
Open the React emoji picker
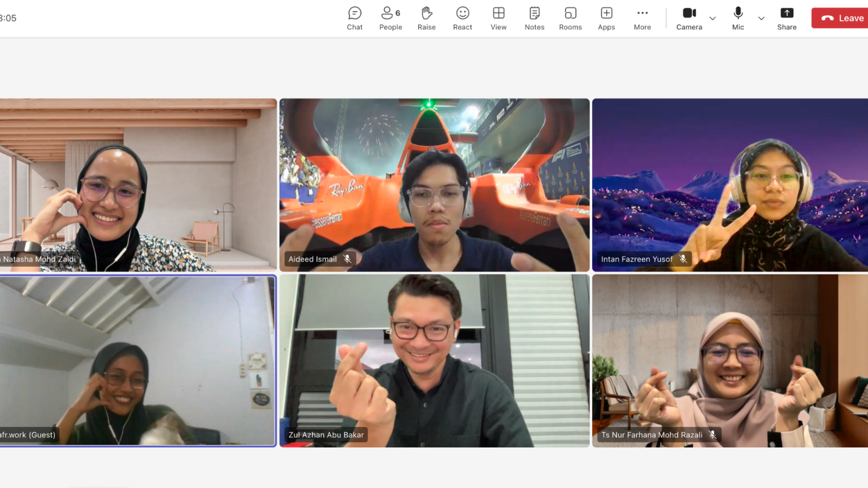tap(462, 18)
